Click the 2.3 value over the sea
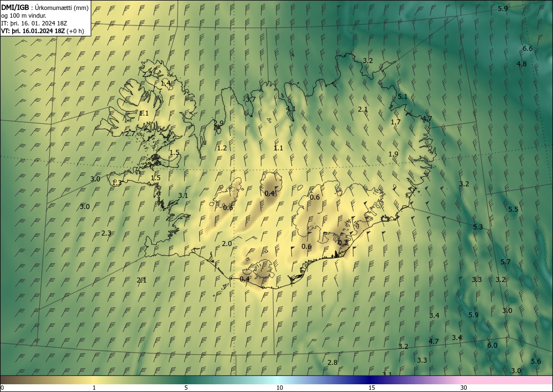 (106, 233)
